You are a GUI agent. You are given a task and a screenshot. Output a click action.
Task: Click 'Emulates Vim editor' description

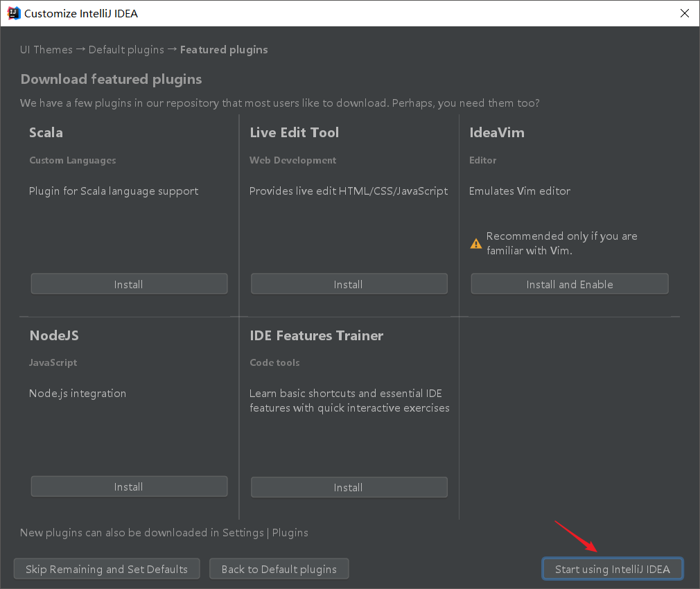coord(520,191)
